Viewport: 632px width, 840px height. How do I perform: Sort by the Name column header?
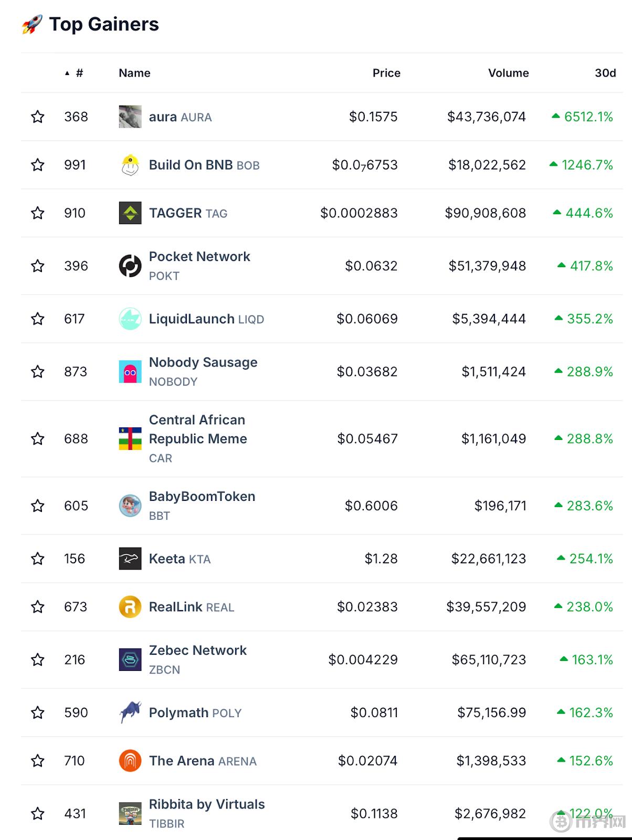tap(134, 73)
